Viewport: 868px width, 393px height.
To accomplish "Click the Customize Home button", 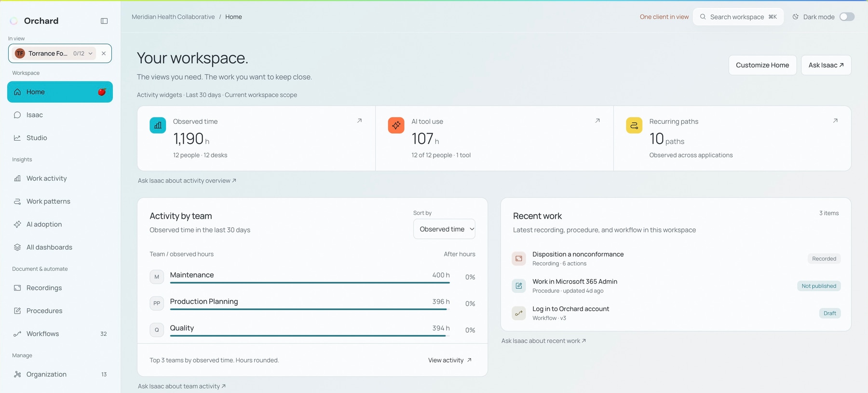I will [762, 65].
